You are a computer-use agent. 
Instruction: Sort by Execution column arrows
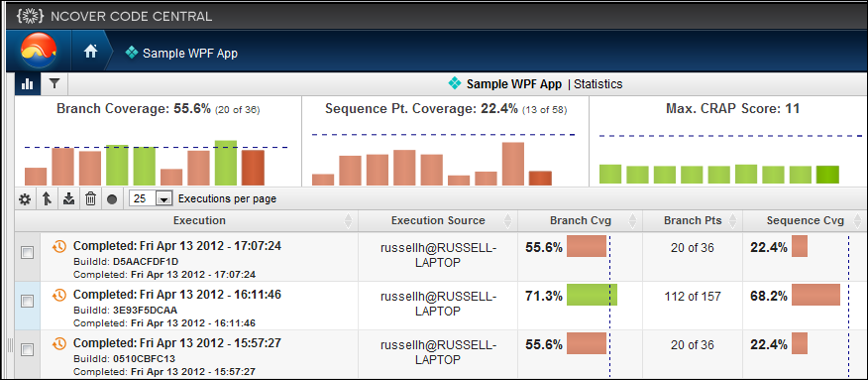(348, 221)
